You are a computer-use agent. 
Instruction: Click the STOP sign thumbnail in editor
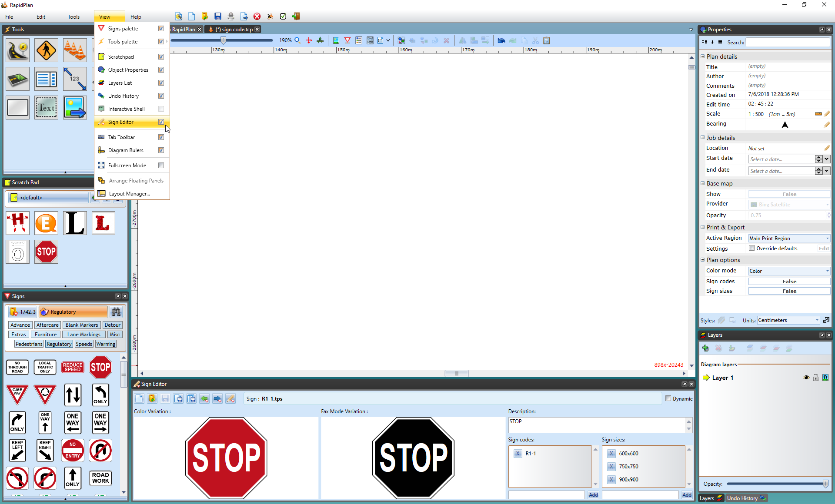(225, 459)
